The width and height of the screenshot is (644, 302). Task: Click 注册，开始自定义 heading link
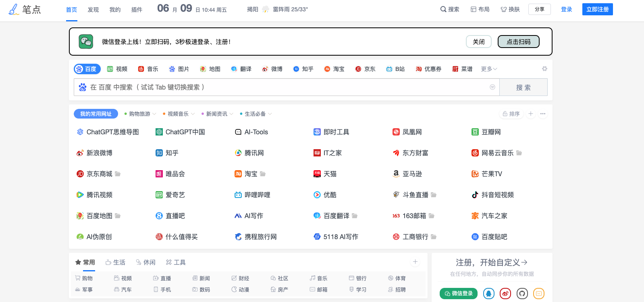pyautogui.click(x=492, y=262)
